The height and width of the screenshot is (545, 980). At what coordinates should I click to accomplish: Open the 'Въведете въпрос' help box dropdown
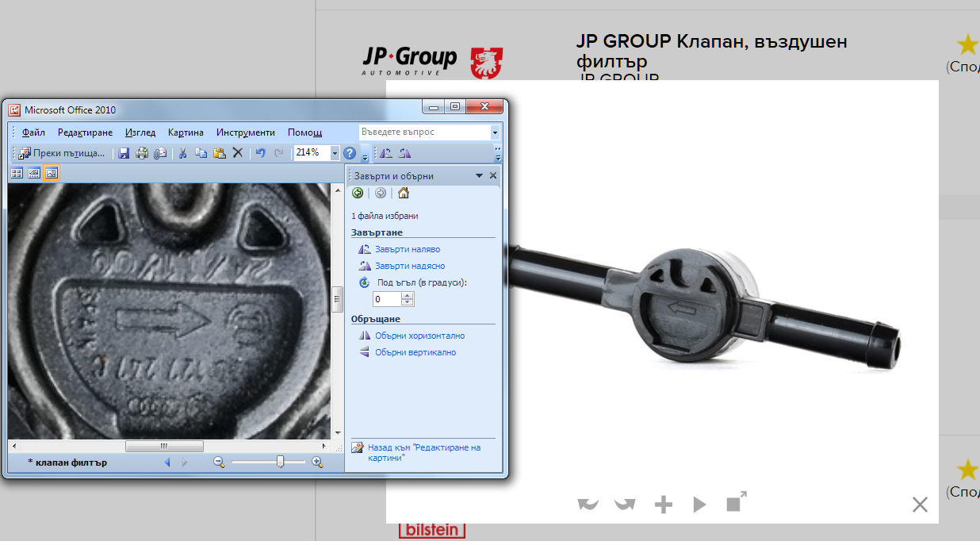coord(496,132)
